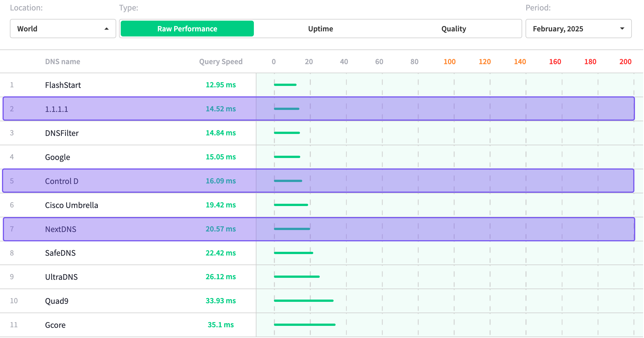Click the Google provider name
644x338 pixels.
pyautogui.click(x=58, y=157)
